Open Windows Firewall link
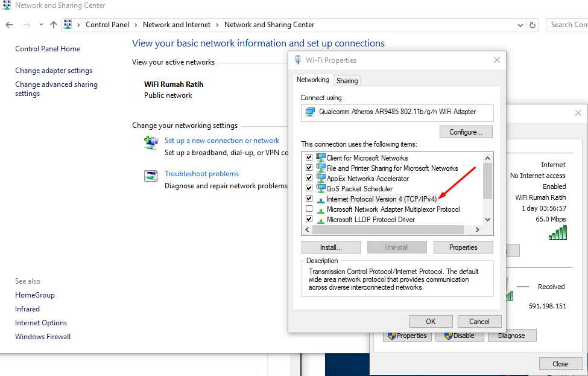The width and height of the screenshot is (588, 376). click(x=43, y=337)
